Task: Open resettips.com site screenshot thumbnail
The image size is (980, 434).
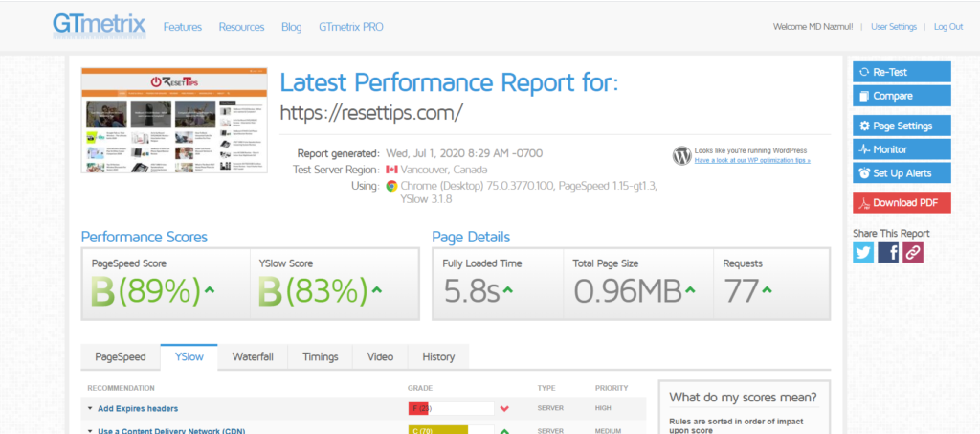Action: tap(174, 120)
